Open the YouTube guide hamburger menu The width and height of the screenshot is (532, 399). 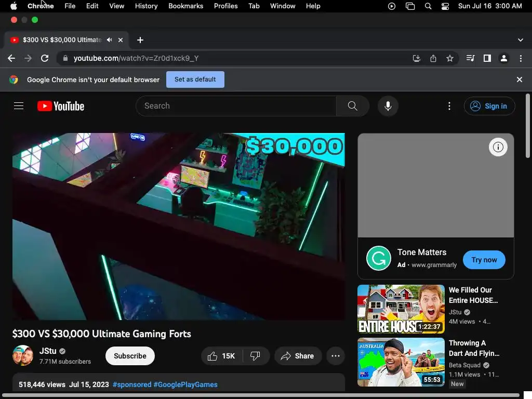pos(19,106)
